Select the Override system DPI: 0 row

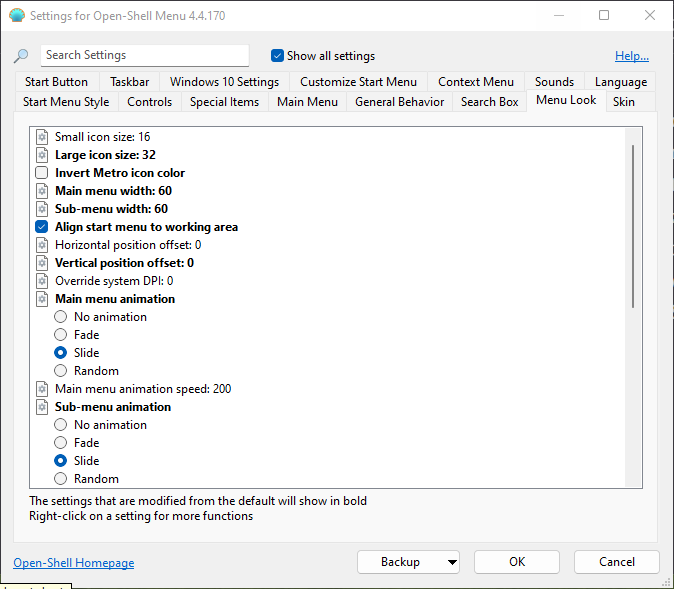[114, 281]
